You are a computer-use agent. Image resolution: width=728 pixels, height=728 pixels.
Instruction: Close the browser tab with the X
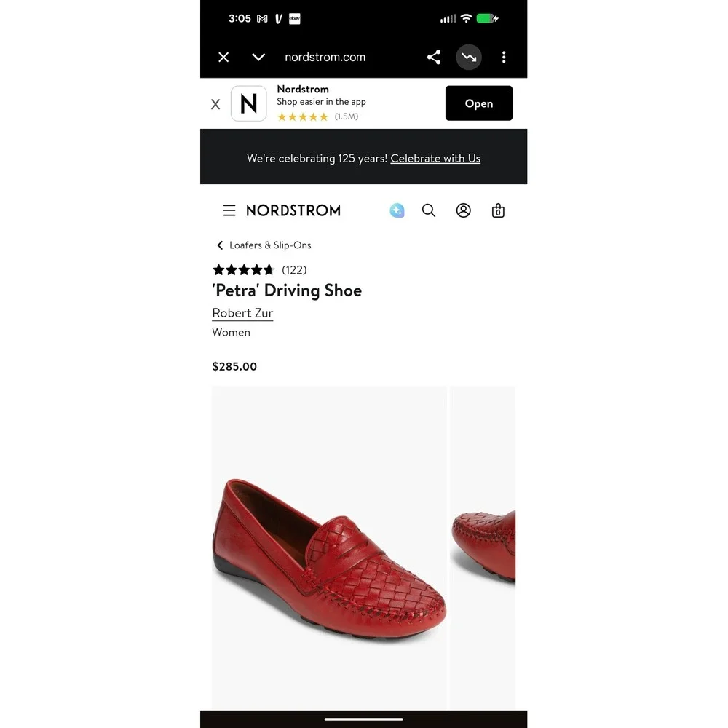pyautogui.click(x=223, y=57)
